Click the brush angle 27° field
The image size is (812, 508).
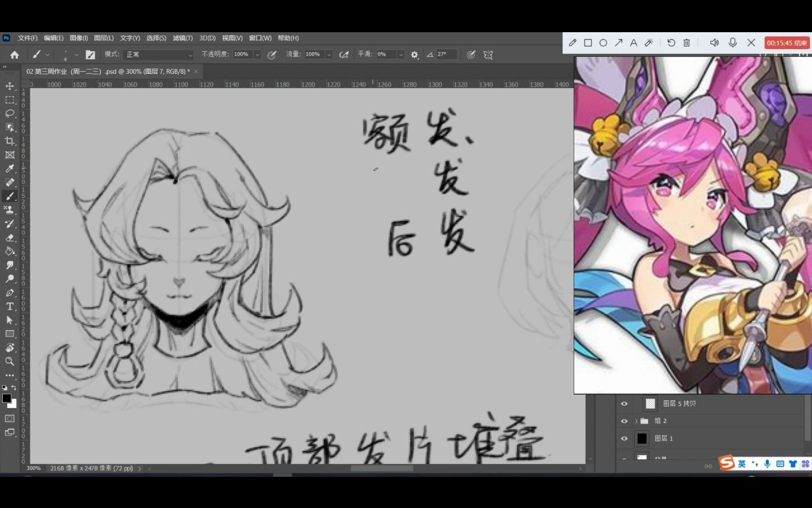coord(446,55)
